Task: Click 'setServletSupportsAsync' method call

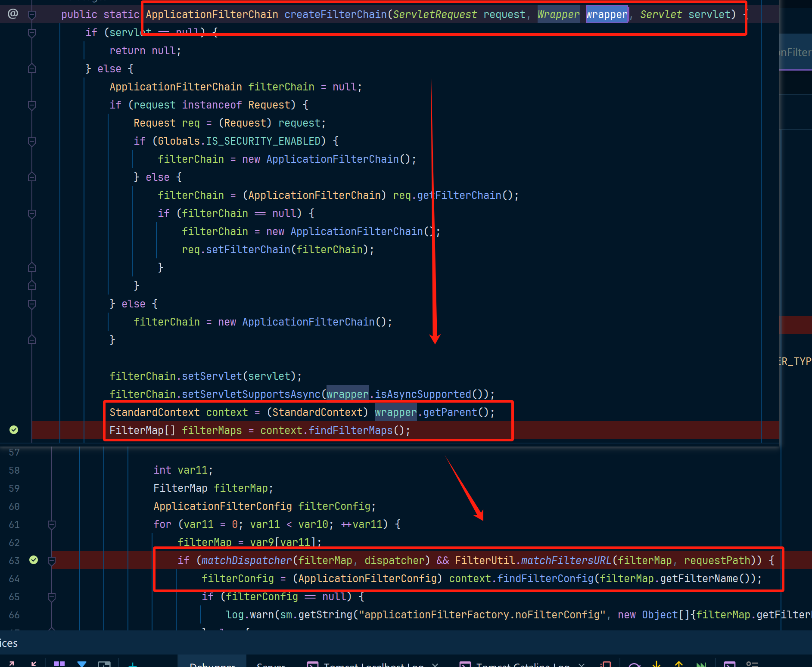Action: [x=251, y=394]
